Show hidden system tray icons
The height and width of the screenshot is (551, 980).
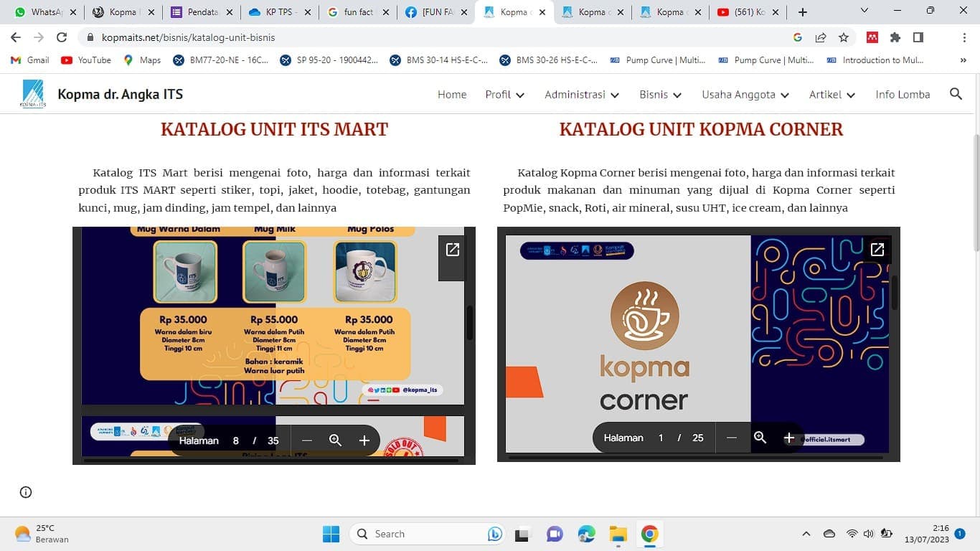(x=806, y=534)
